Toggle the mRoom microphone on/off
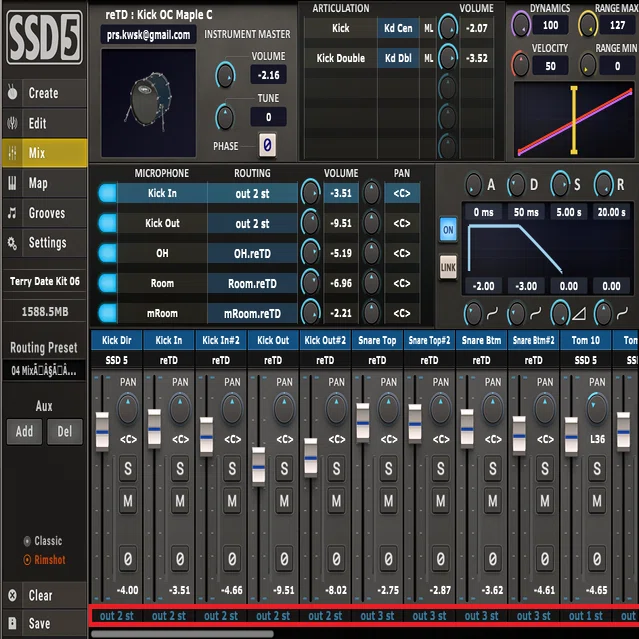The image size is (639, 639). tap(108, 313)
